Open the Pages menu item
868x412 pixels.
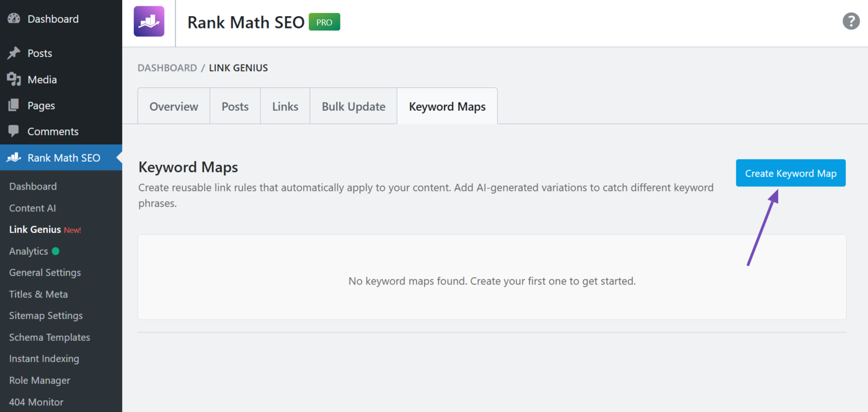(61, 105)
